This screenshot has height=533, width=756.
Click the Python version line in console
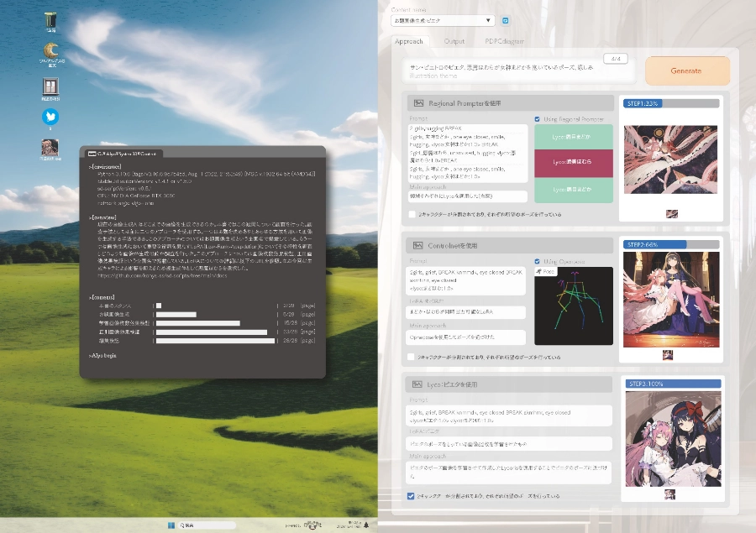[x=207, y=174]
